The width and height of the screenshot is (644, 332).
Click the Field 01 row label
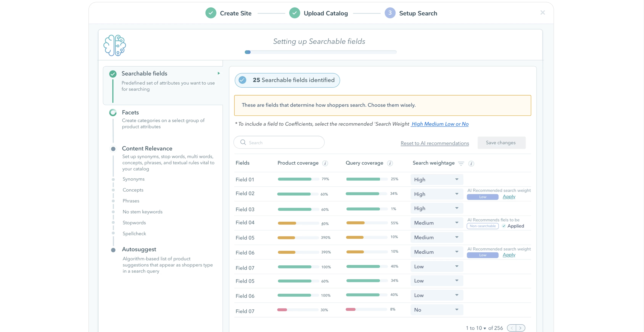pyautogui.click(x=245, y=179)
